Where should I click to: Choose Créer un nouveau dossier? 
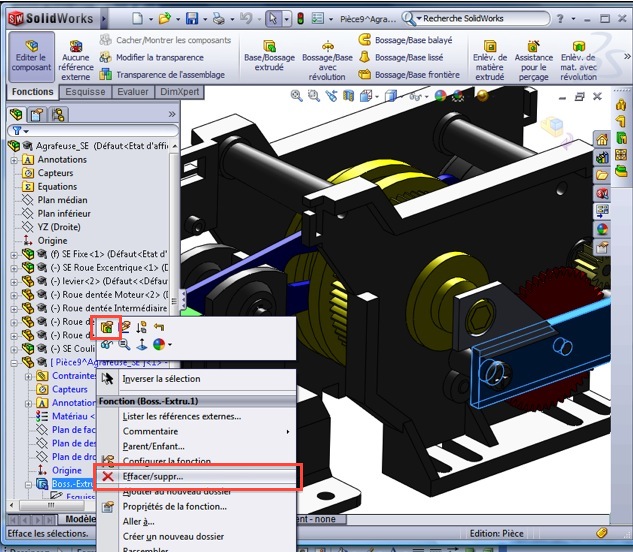tap(173, 537)
